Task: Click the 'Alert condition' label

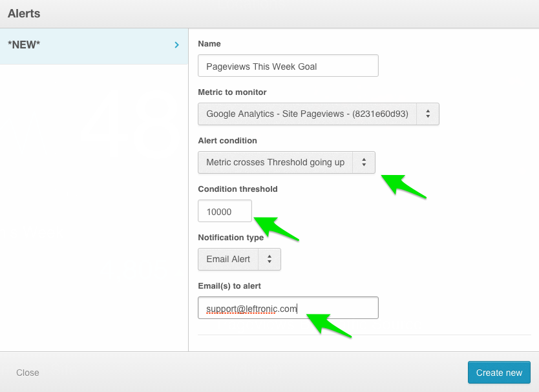Action: pyautogui.click(x=227, y=141)
